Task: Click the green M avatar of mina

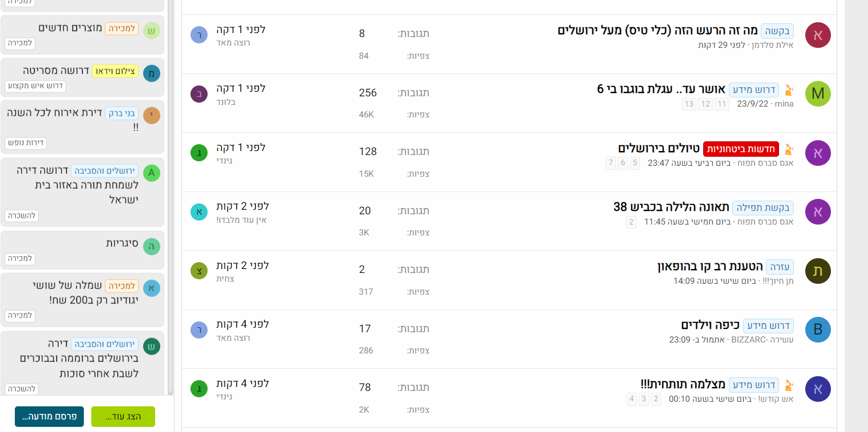Action: 818,93
